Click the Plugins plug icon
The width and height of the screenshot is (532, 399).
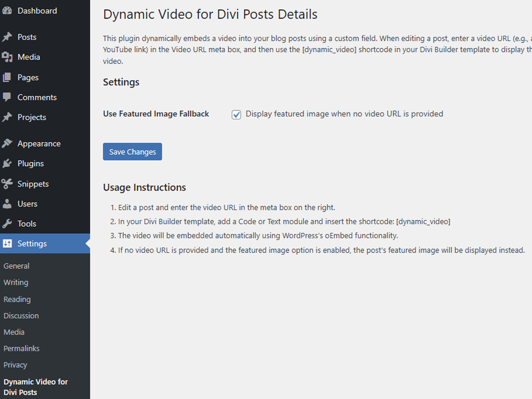pyautogui.click(x=7, y=164)
